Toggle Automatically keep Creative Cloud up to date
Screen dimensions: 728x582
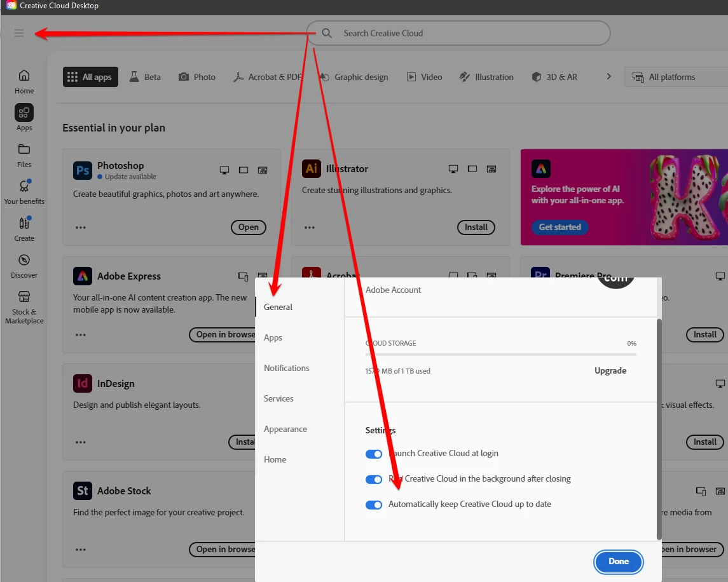point(374,505)
